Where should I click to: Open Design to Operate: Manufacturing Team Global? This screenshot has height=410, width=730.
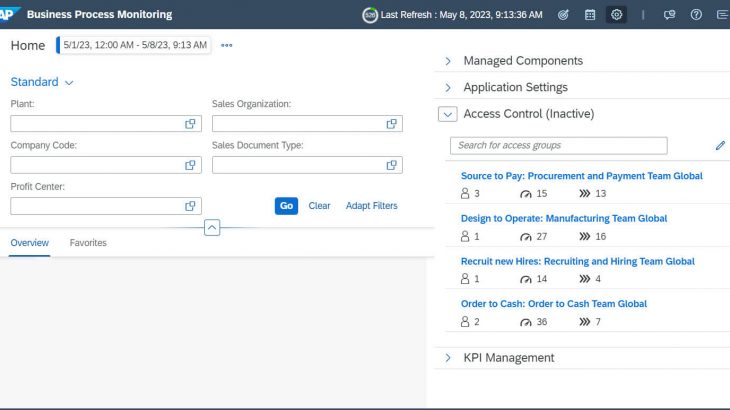(x=564, y=218)
